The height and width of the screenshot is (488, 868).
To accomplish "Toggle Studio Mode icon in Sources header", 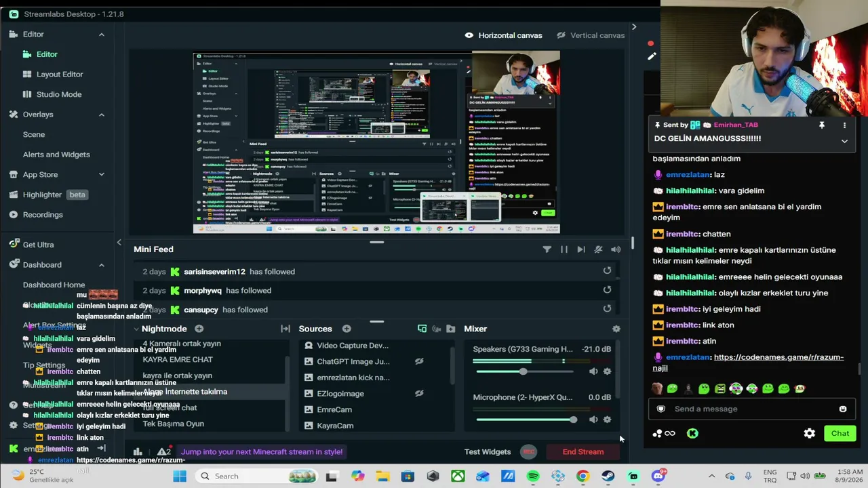I will [422, 329].
